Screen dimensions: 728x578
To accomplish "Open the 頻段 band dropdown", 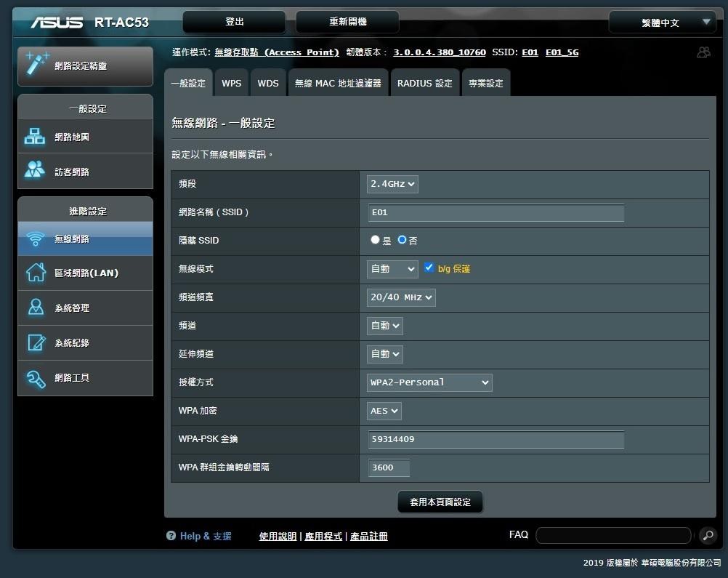I will point(392,184).
